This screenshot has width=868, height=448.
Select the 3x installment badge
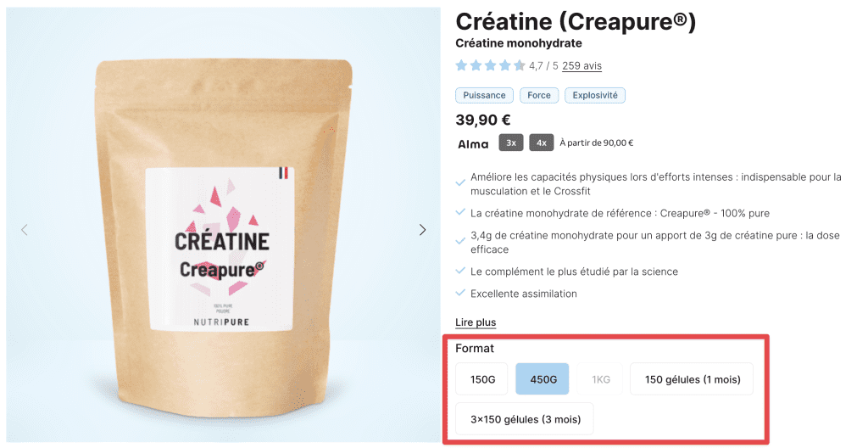point(511,143)
